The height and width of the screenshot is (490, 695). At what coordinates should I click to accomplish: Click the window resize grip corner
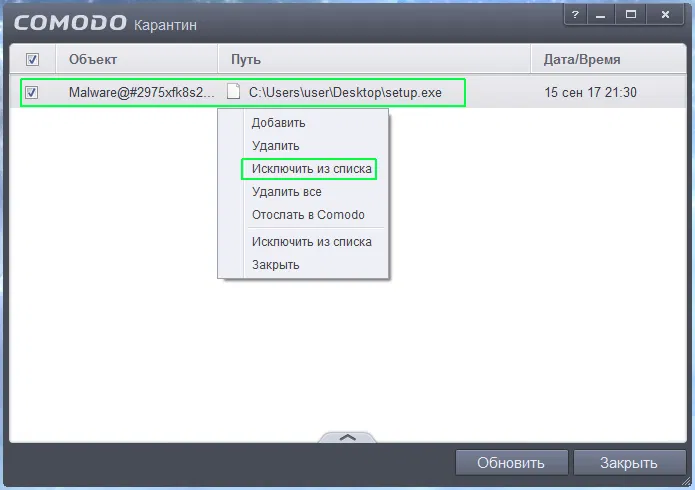coord(687,481)
